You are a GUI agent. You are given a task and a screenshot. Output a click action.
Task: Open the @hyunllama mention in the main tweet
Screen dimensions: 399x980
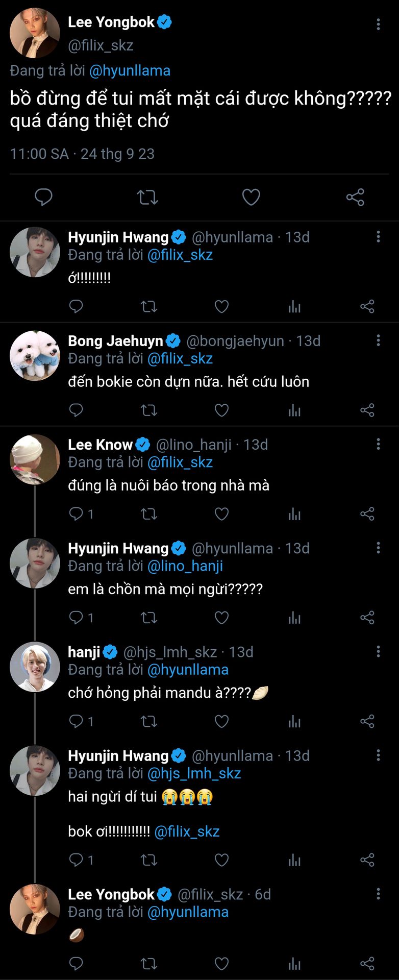(130, 70)
